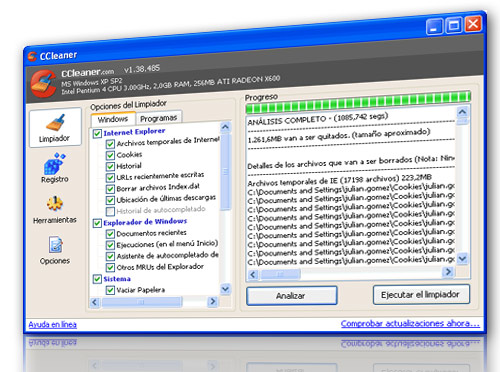Click the Explorador de Windows group label
Viewport: 500px width, 372px height.
pos(145,222)
